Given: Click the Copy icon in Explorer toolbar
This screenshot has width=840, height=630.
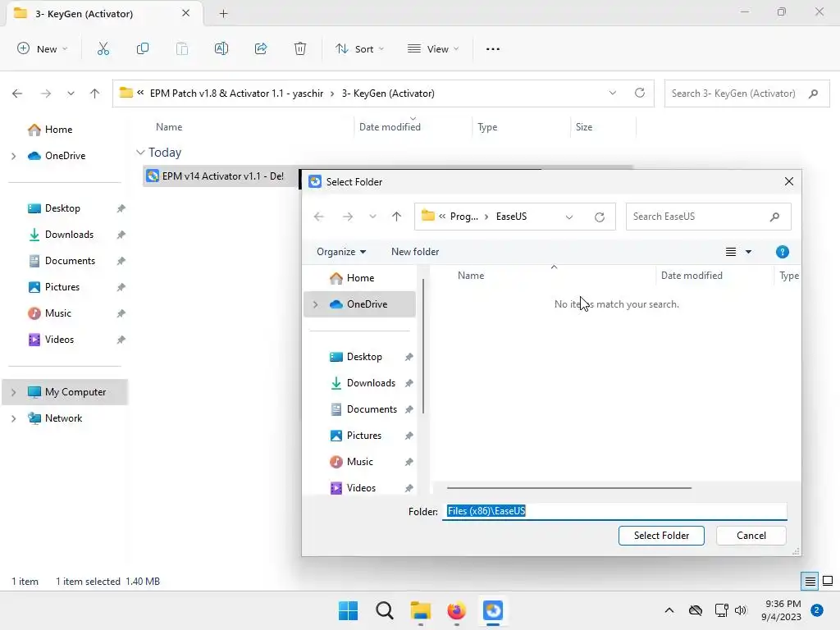Looking at the screenshot, I should click(x=143, y=48).
